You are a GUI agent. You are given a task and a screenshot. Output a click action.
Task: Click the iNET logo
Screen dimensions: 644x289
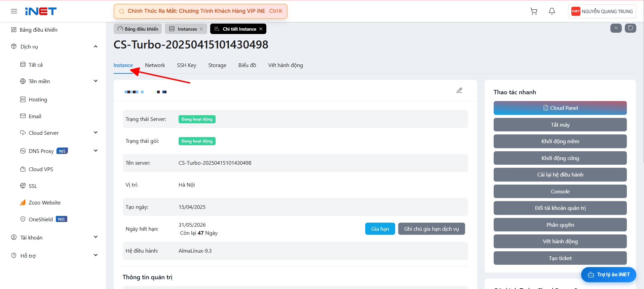(41, 11)
